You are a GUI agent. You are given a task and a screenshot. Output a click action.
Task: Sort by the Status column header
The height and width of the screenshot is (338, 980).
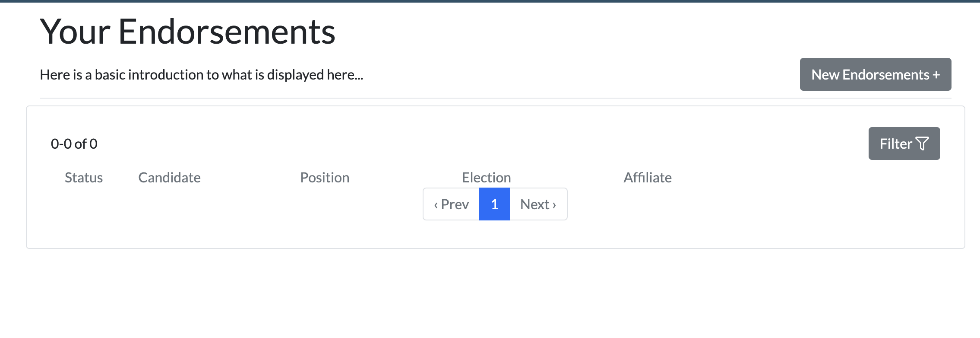pyautogui.click(x=84, y=178)
